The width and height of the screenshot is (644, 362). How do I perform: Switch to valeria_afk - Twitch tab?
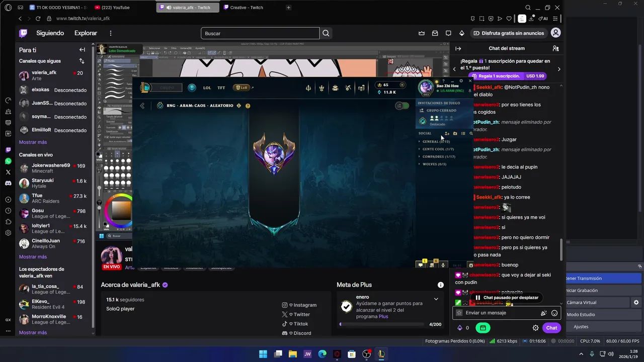click(188, 8)
